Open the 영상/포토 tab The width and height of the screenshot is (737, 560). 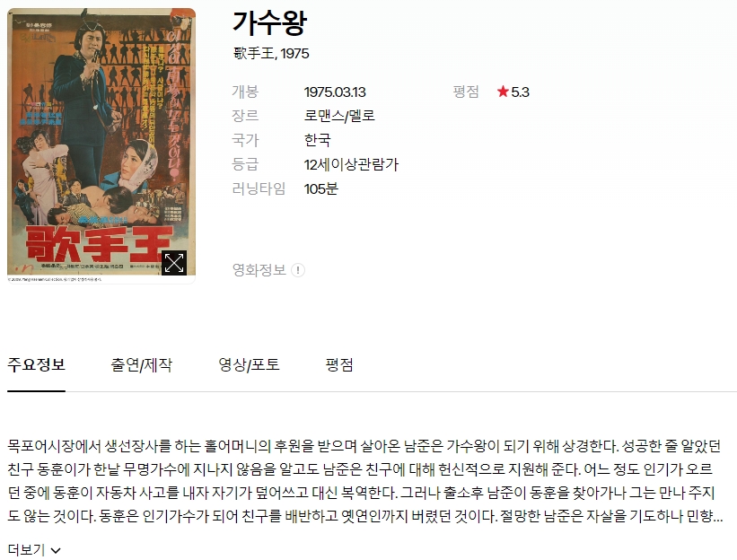250,365
